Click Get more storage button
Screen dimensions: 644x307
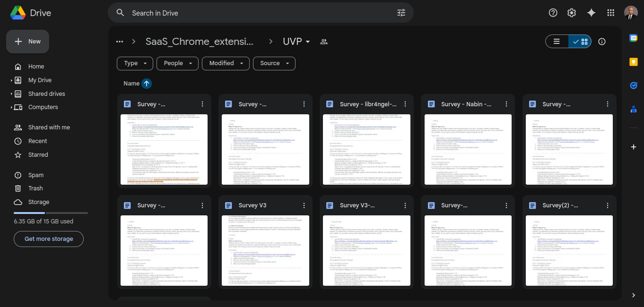pyautogui.click(x=49, y=239)
